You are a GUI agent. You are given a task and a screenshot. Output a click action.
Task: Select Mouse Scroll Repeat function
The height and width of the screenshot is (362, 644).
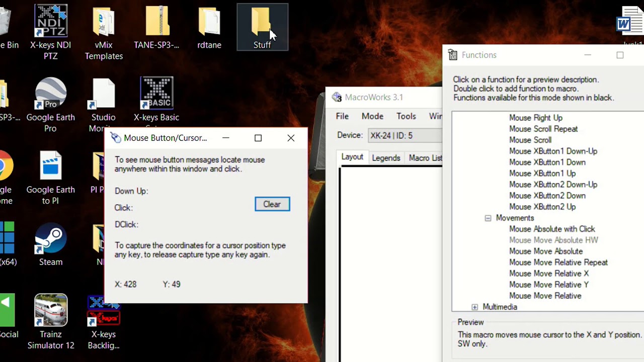(x=543, y=129)
